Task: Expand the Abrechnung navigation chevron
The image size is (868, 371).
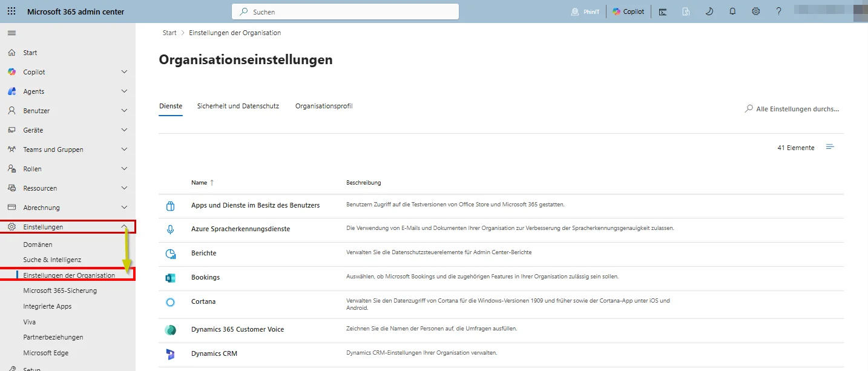Action: [124, 208]
